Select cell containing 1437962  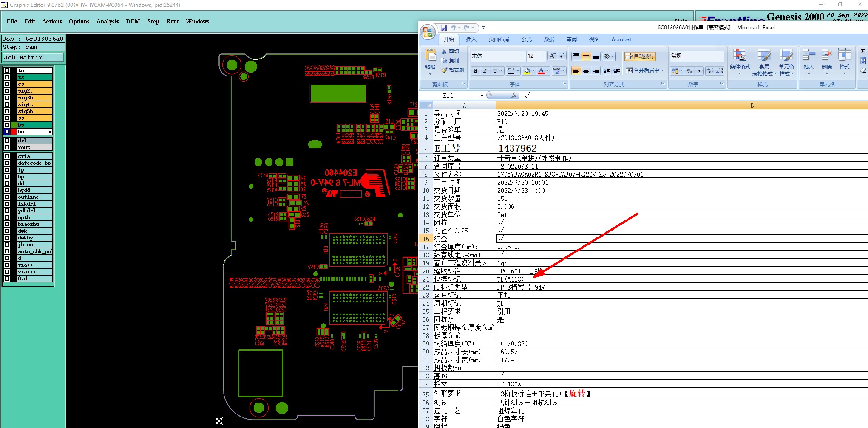pyautogui.click(x=682, y=148)
